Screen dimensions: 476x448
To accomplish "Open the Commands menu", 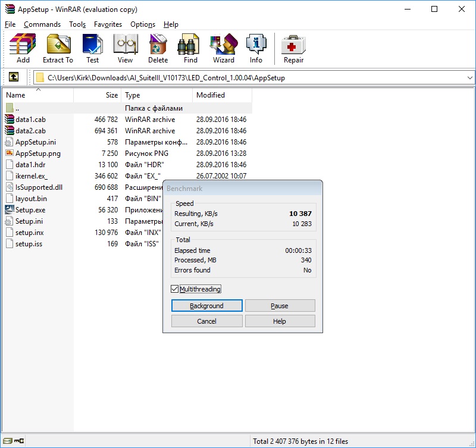I will [42, 24].
